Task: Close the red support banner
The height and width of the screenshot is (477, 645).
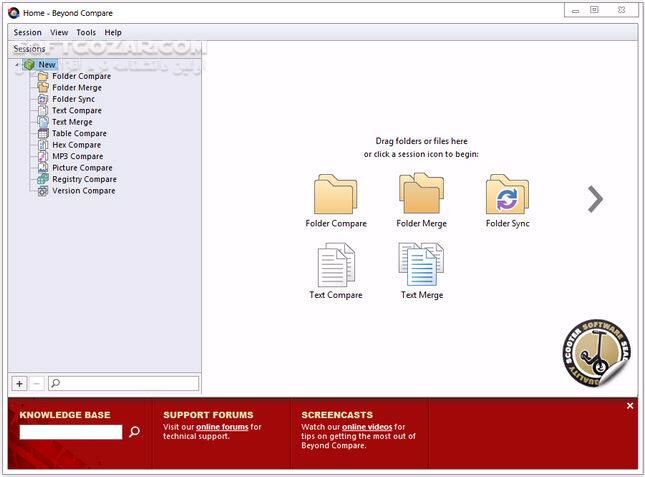Action: point(630,406)
